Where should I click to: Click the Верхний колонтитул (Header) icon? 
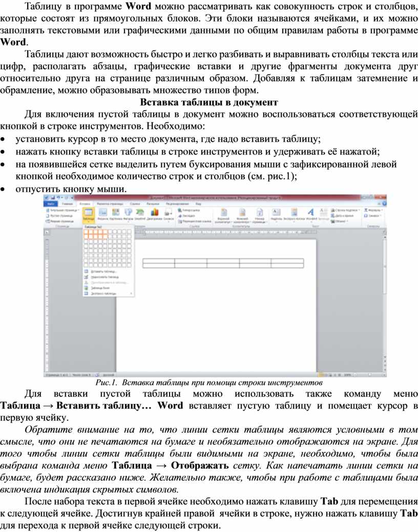[x=223, y=214]
